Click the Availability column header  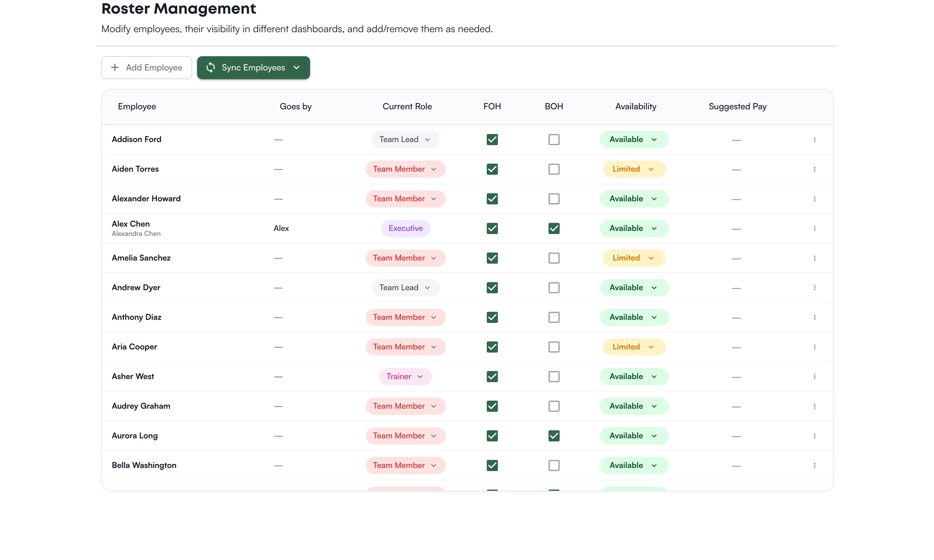tap(636, 107)
